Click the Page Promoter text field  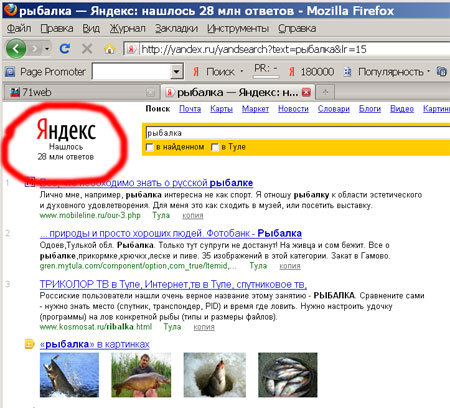(x=131, y=71)
